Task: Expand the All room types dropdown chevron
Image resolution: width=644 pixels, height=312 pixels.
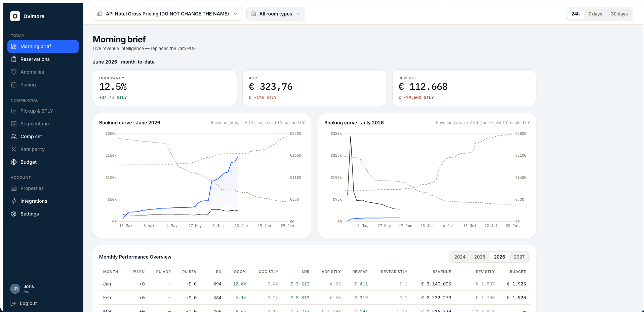Action: point(298,14)
